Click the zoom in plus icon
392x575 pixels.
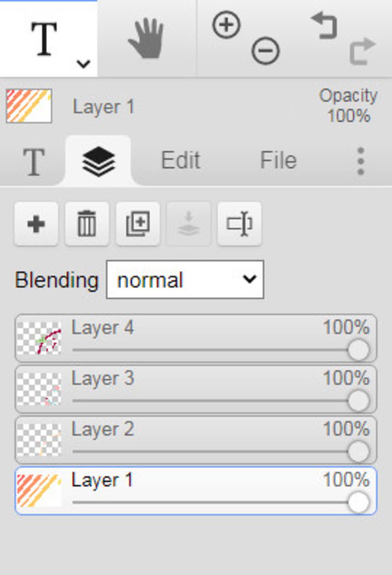pos(226,25)
